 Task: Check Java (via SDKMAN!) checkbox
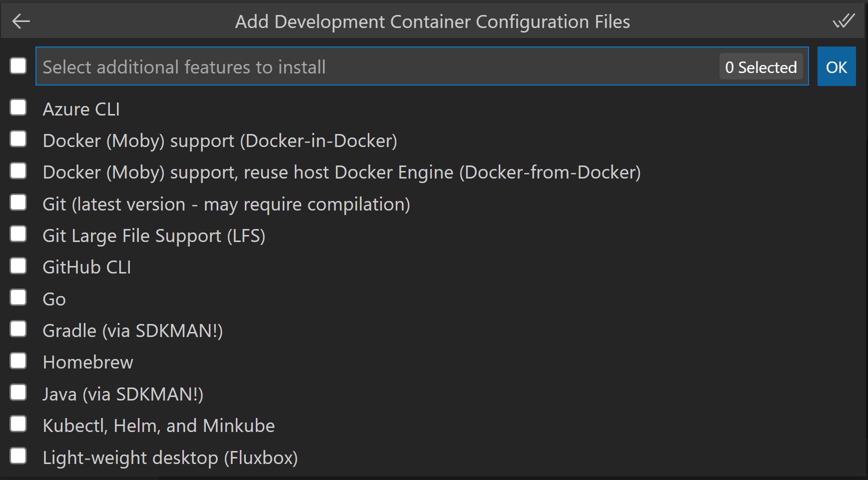[x=18, y=392]
